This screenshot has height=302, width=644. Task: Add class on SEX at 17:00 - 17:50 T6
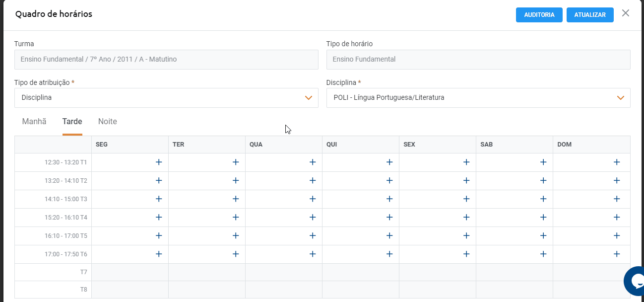point(466,254)
